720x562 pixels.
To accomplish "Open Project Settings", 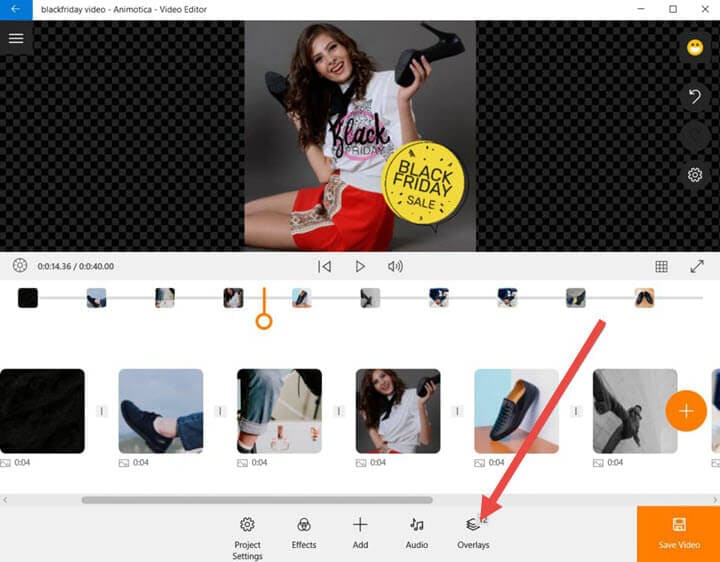I will pos(247,535).
